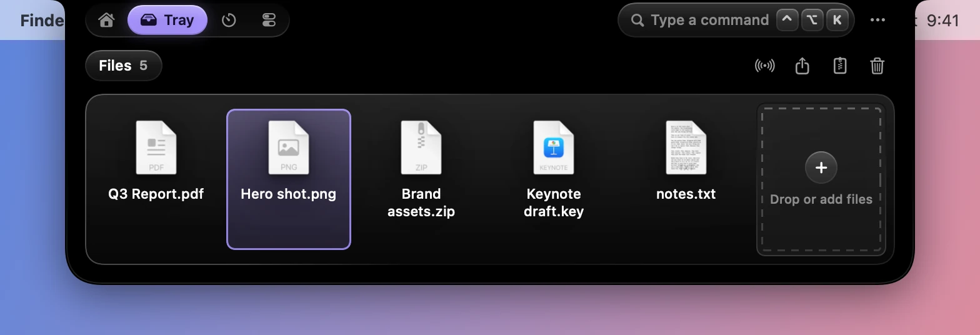The width and height of the screenshot is (980, 335).
Task: Select the Tray tab
Action: point(167,20)
